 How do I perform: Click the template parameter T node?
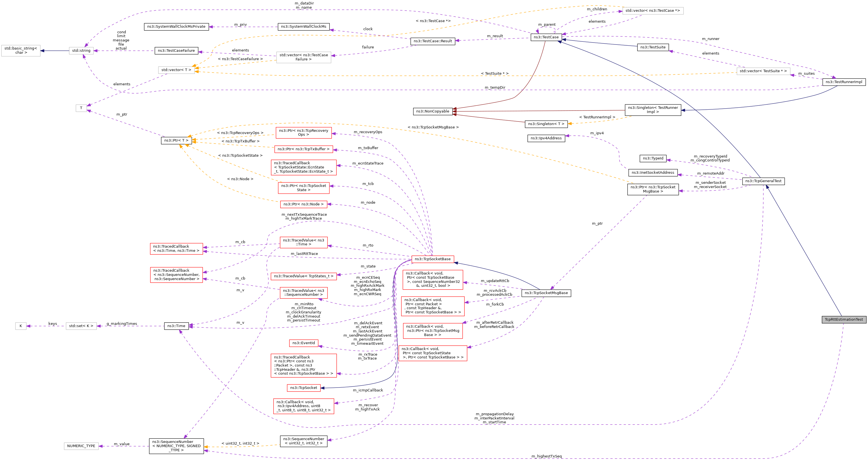pos(81,109)
